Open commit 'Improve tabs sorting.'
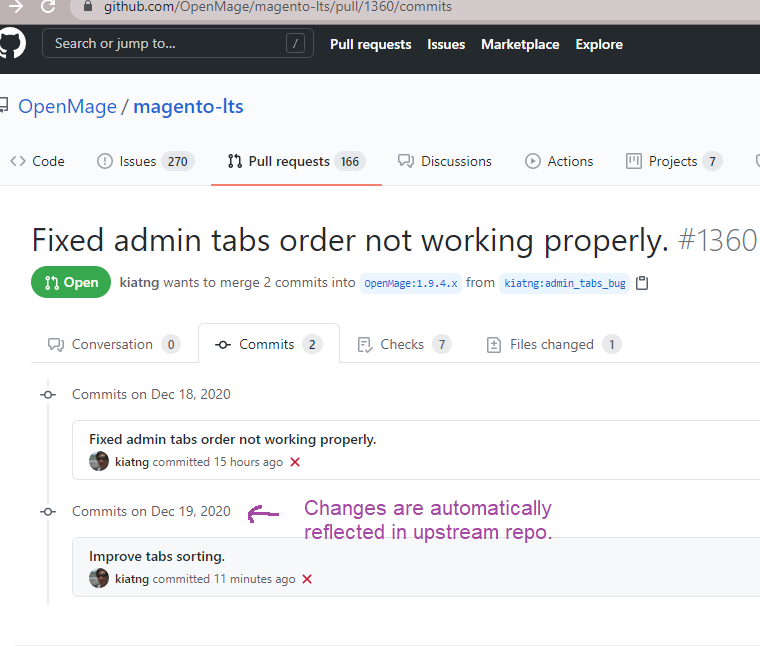760x647 pixels. pos(157,556)
